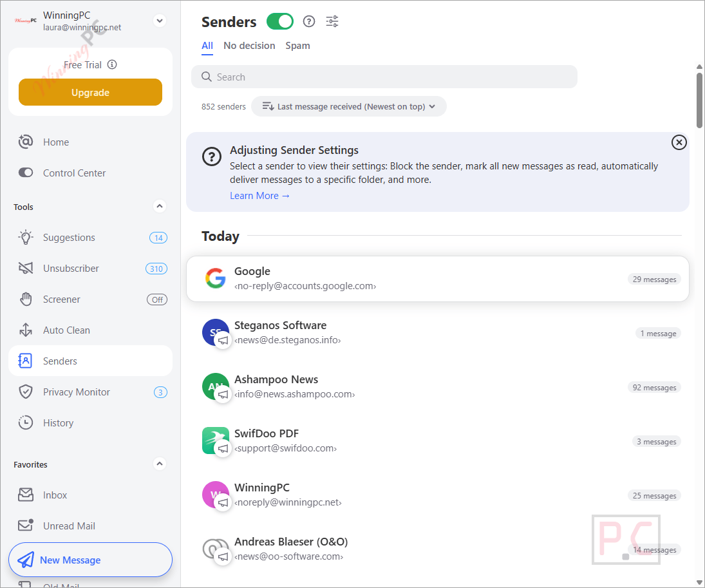Collapse the Favorites section
This screenshot has height=588, width=705.
[x=160, y=464]
